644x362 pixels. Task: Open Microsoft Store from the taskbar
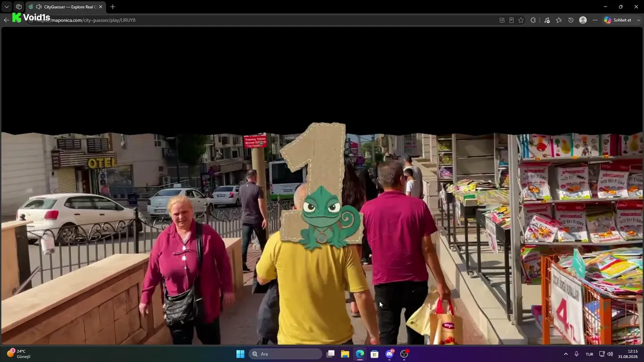click(x=374, y=354)
